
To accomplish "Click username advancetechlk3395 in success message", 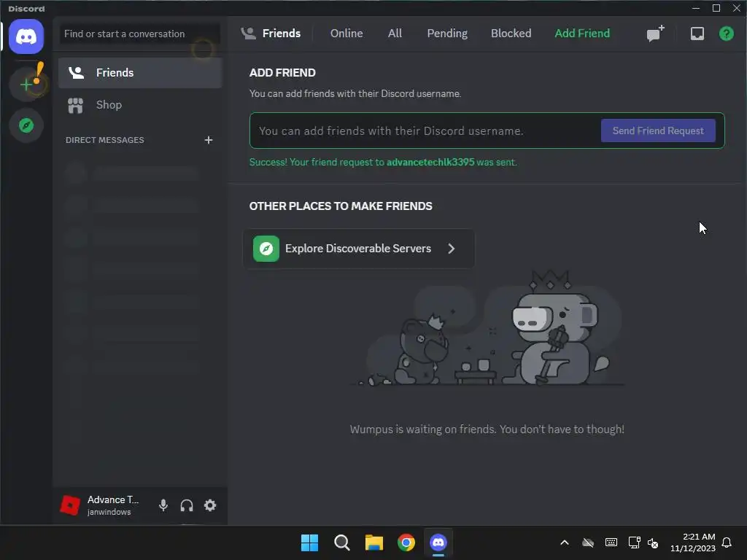I will click(x=430, y=162).
